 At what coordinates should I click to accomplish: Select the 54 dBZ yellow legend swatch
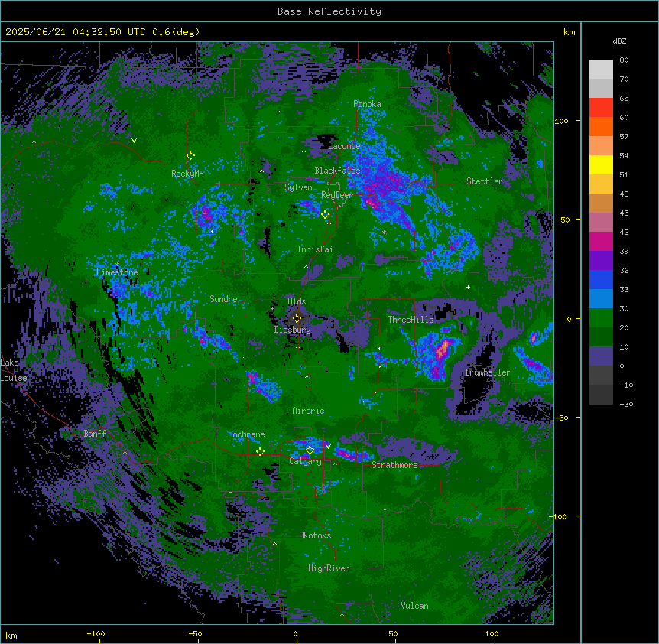pos(601,164)
